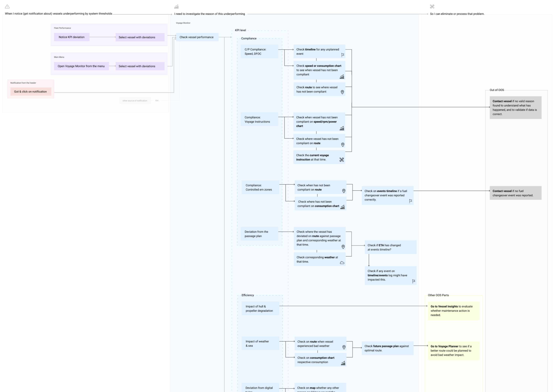Select the 'C/P Compliance: Speed, DFOC' box

[259, 51]
